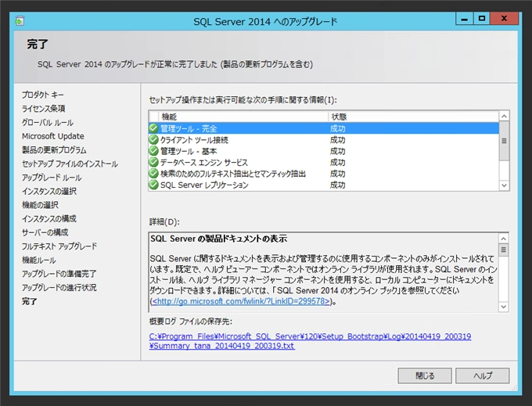
Task: Click down arrow of details scrollbar
Action: 504,307
